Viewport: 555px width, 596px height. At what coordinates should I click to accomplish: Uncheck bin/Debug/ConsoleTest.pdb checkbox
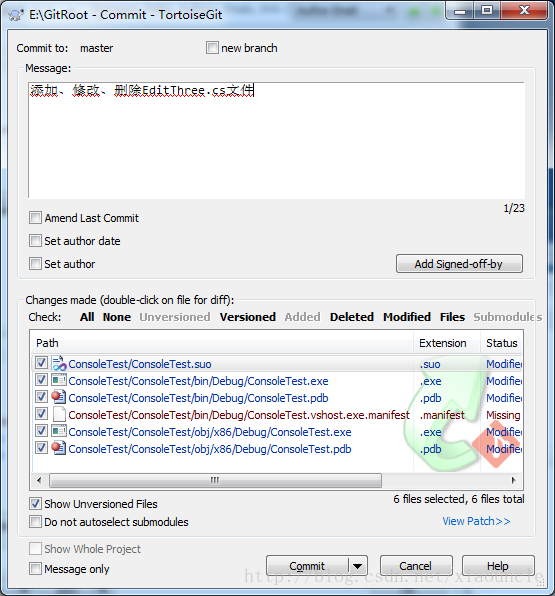(x=41, y=397)
